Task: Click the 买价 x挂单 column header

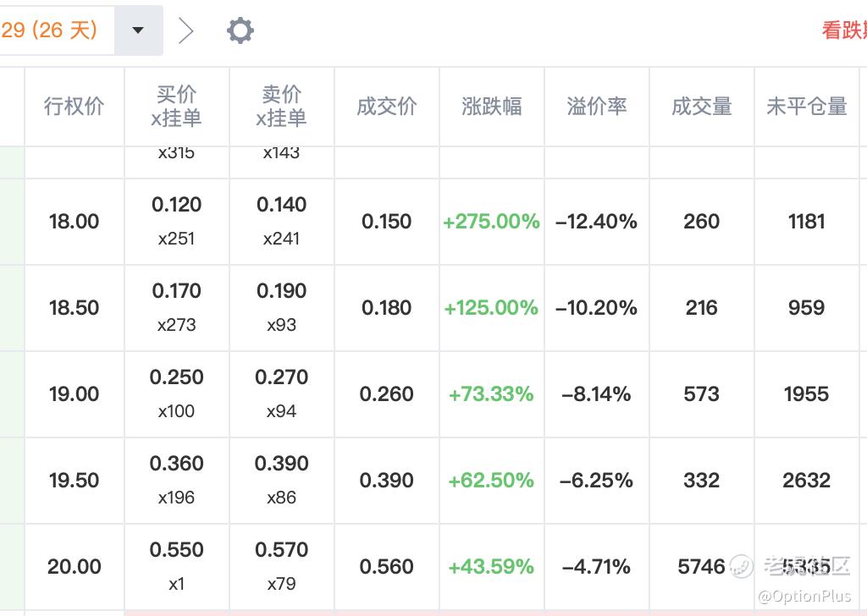Action: pos(177,107)
